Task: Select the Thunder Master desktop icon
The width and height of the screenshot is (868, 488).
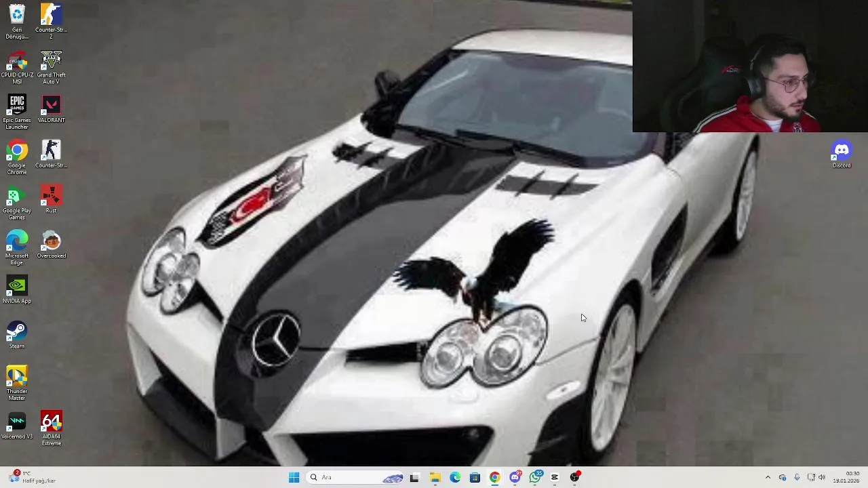Action: tap(17, 383)
